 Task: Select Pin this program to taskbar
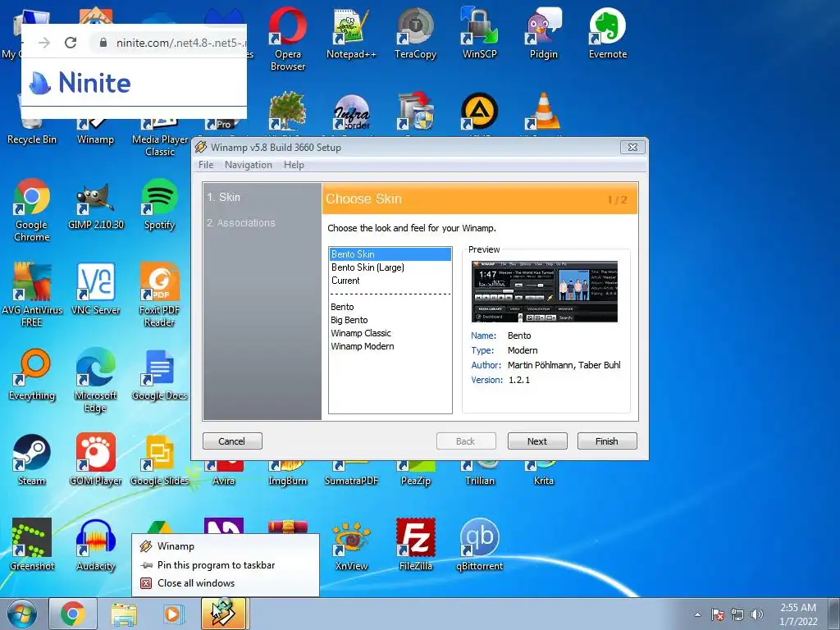coord(225,564)
